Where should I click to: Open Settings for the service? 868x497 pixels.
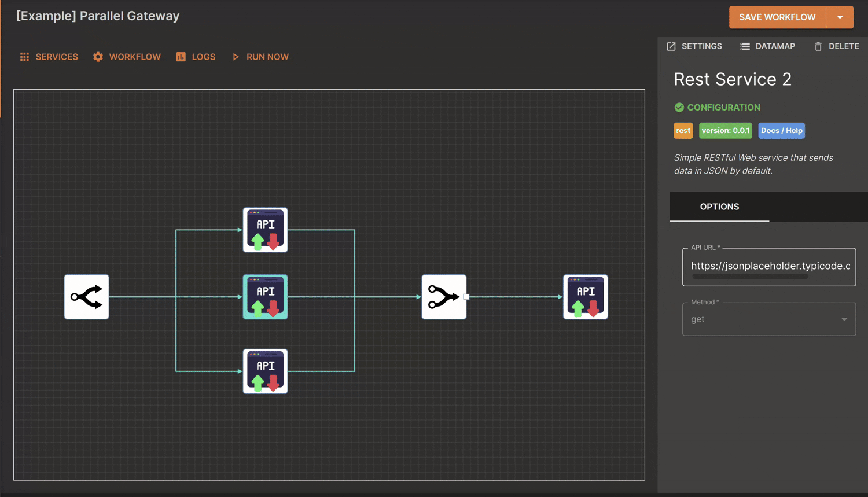point(694,46)
